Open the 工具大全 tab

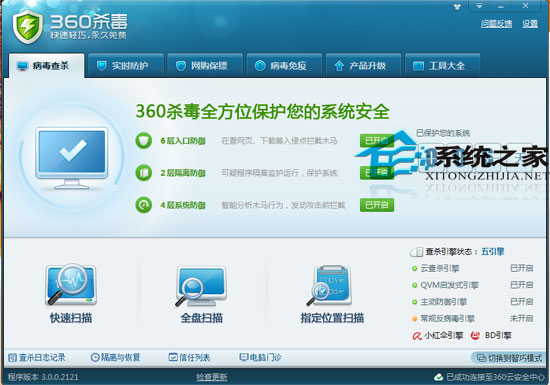[442, 66]
